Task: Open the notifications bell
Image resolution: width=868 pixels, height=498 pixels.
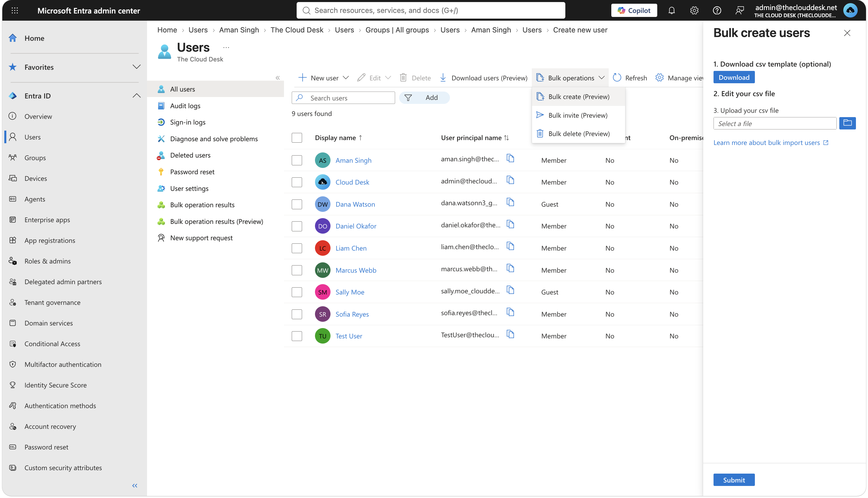Action: click(671, 10)
